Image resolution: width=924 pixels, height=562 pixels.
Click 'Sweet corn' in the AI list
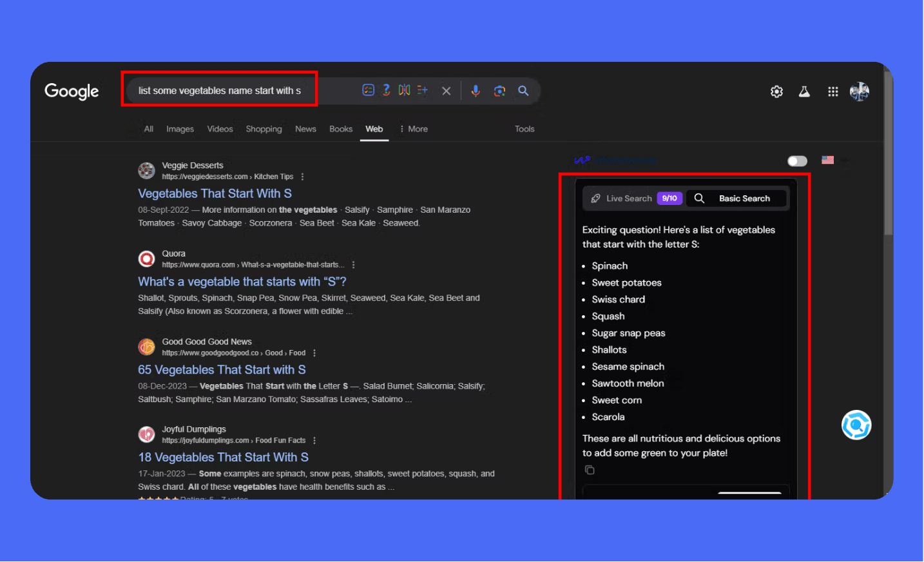tap(617, 400)
